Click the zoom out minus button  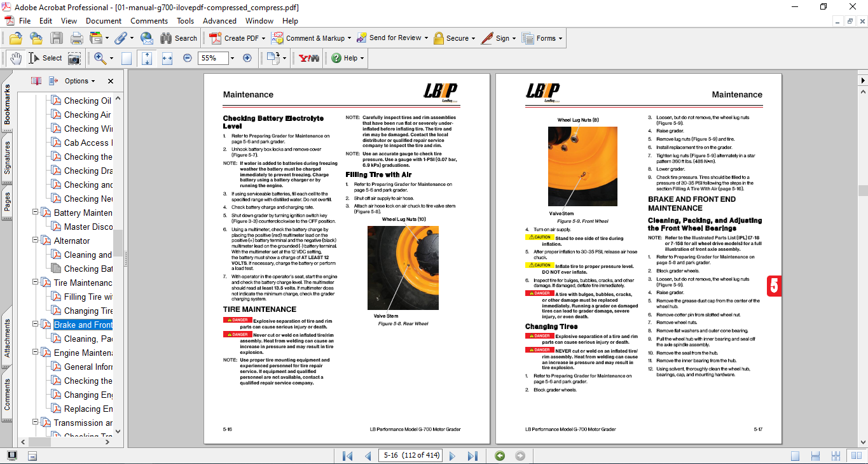click(x=188, y=58)
